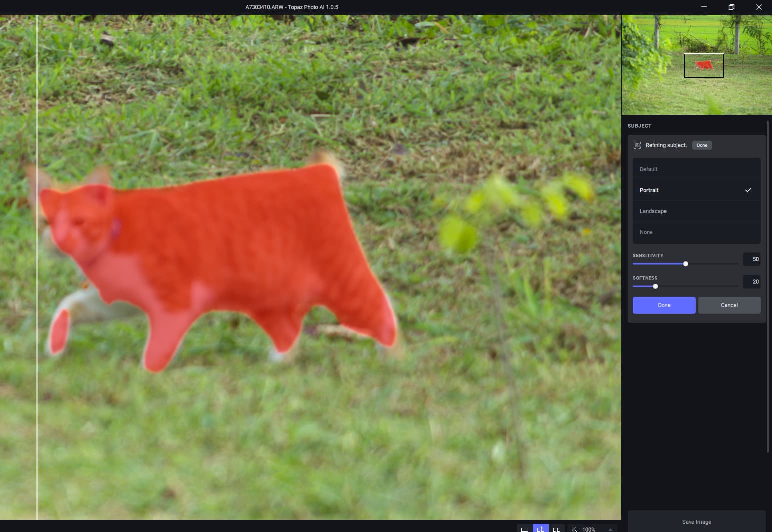Select the split comparison view icon
772x532 pixels.
pos(541,529)
